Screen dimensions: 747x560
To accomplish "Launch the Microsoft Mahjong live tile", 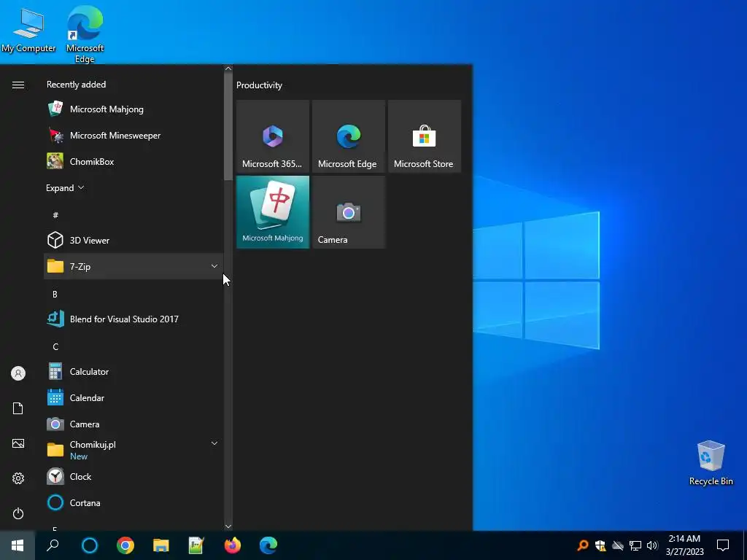I will [x=273, y=212].
